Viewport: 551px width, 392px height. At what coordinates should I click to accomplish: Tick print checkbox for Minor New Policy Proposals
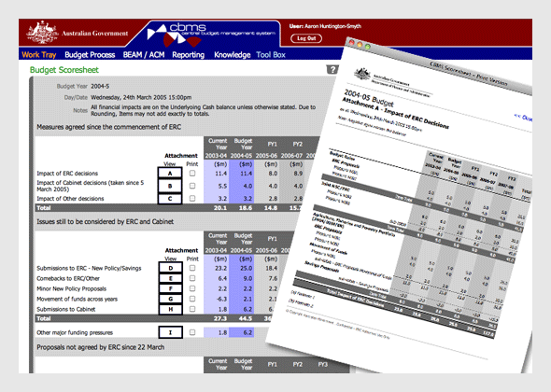[x=192, y=288]
